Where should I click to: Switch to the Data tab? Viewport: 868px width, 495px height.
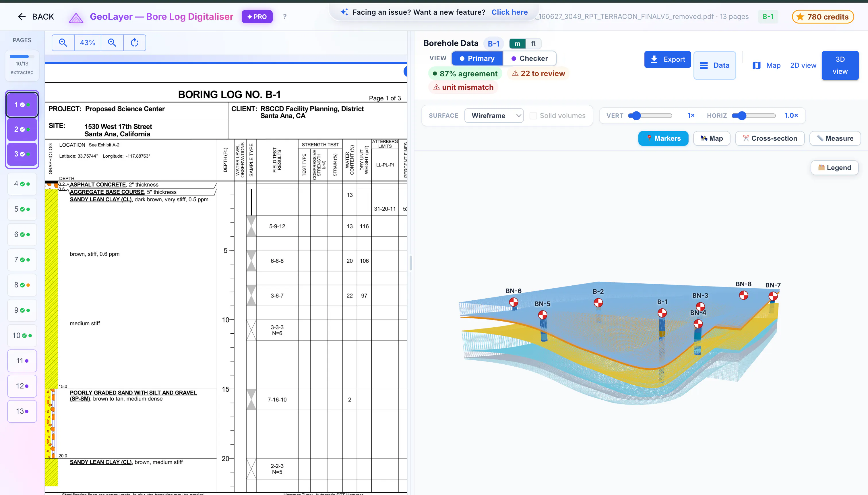pos(714,65)
